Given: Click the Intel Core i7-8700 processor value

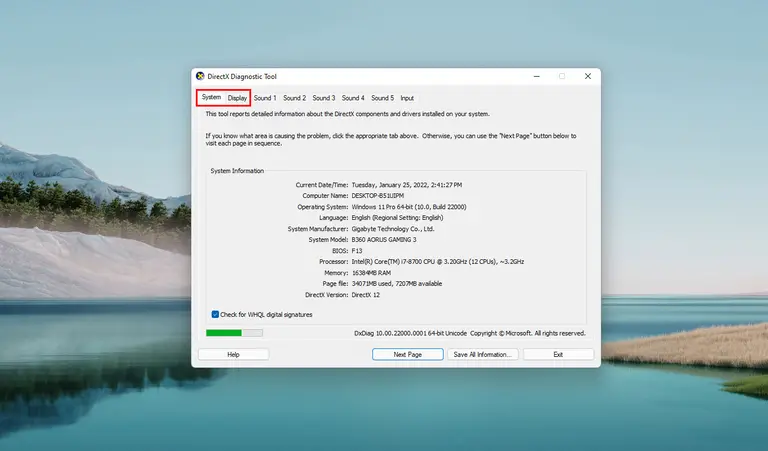Looking at the screenshot, I should click(438, 262).
